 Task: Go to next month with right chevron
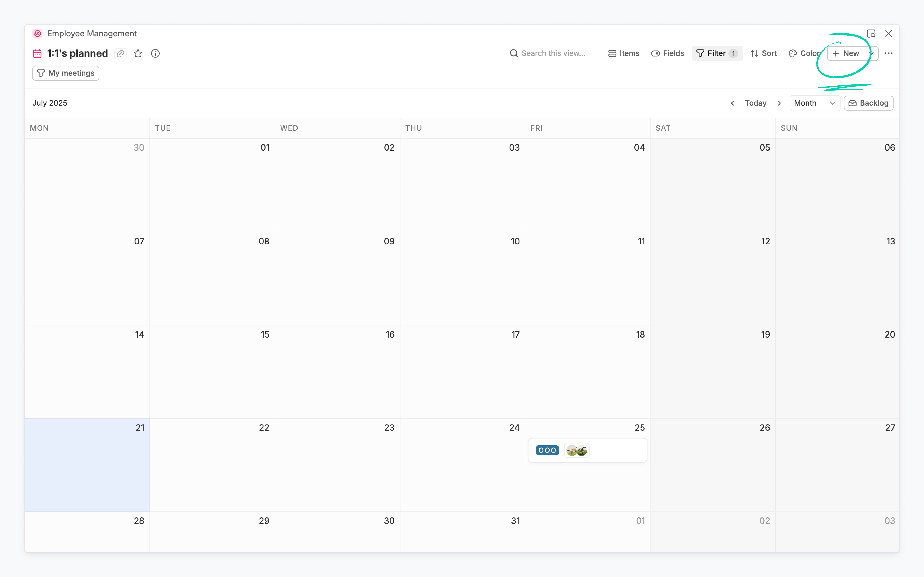[779, 103]
